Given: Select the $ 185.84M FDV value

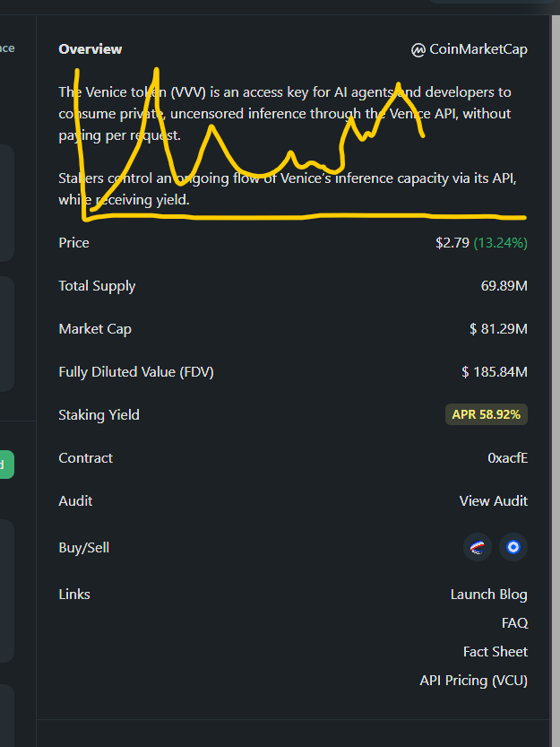Looking at the screenshot, I should pos(495,371).
